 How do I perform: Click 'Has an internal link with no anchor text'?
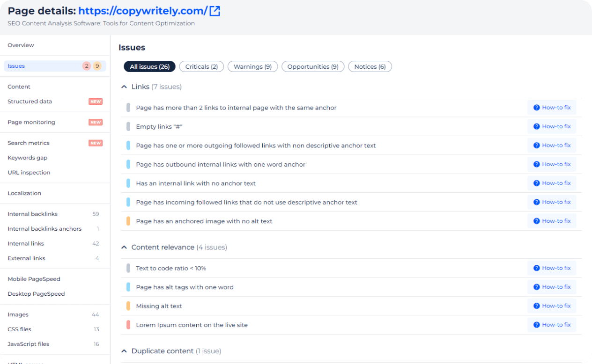196,183
